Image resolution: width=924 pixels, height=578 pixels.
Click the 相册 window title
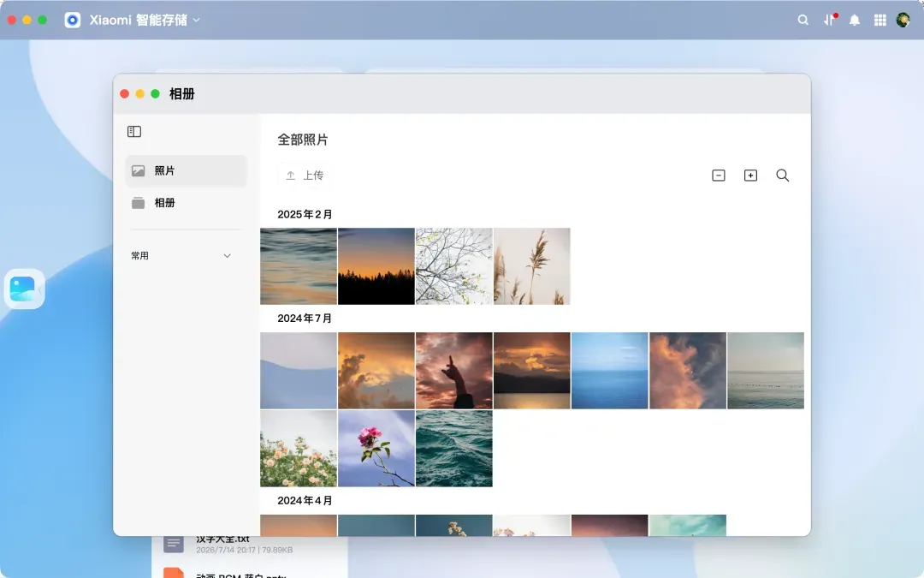click(181, 94)
